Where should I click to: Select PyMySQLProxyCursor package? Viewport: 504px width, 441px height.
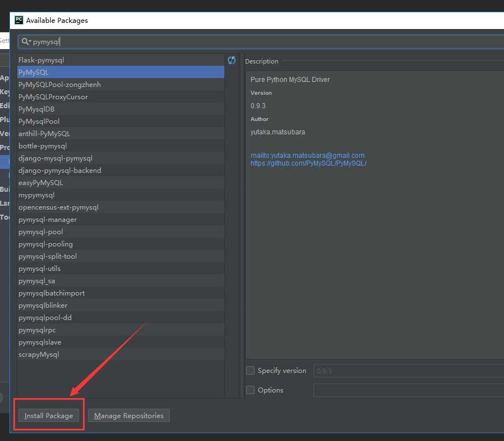pos(121,96)
